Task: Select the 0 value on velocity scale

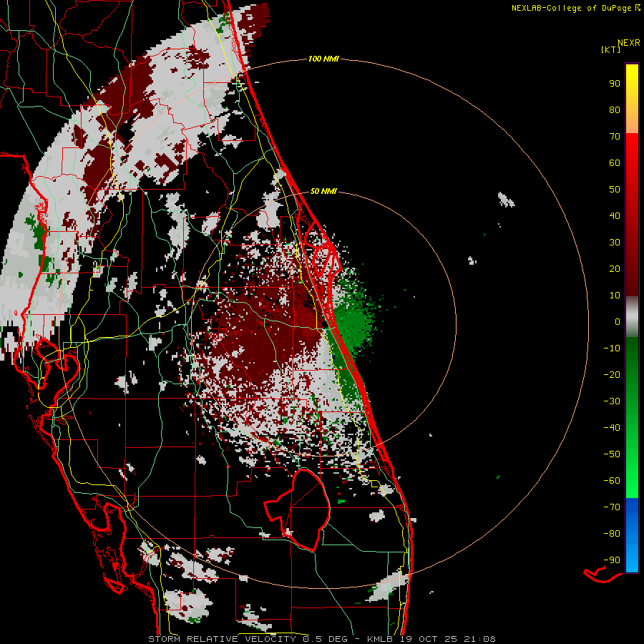Action: tap(618, 321)
